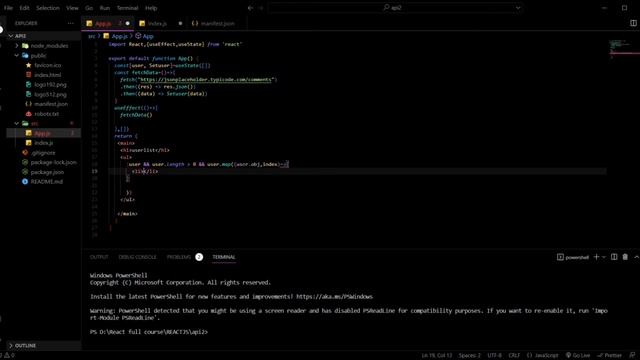
Task: Split the terminal pane
Action: 614,257
